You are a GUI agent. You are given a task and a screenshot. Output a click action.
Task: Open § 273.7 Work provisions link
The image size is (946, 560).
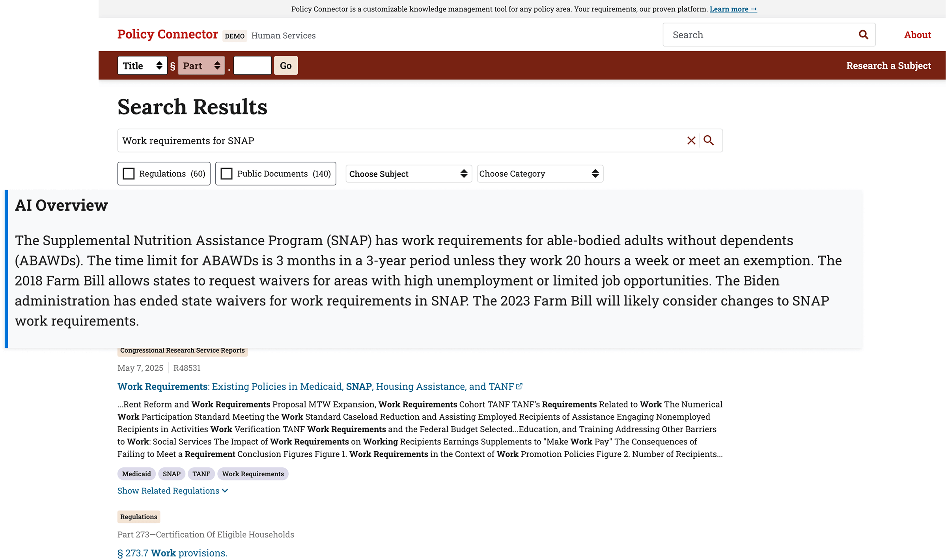tap(172, 553)
